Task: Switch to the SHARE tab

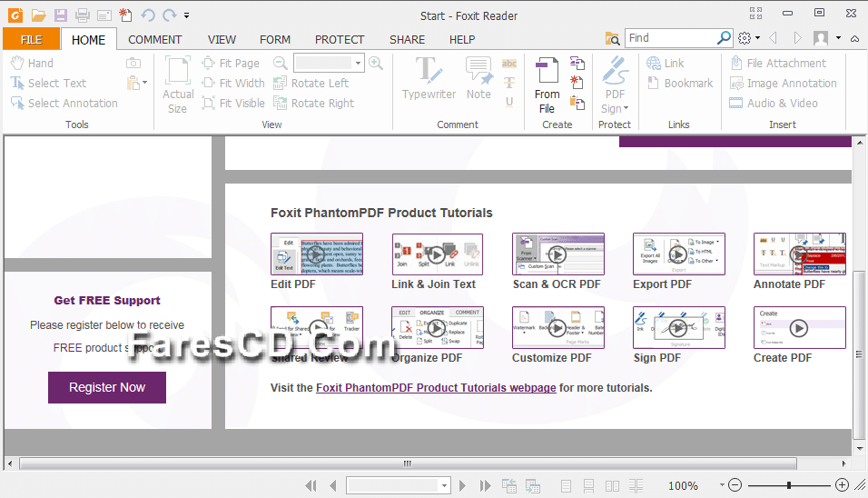Action: point(407,40)
